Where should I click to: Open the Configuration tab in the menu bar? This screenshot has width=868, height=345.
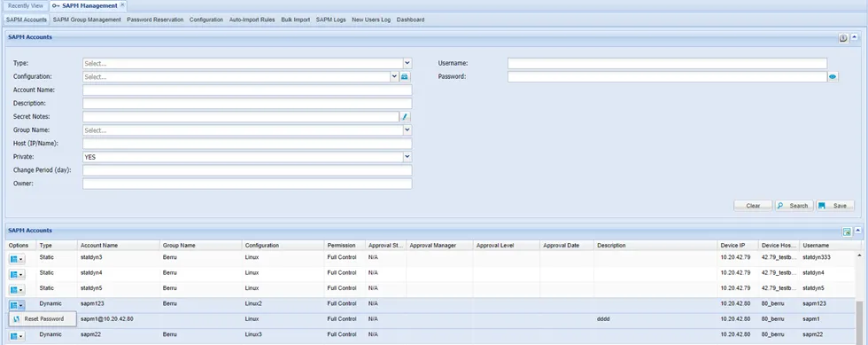pyautogui.click(x=205, y=20)
